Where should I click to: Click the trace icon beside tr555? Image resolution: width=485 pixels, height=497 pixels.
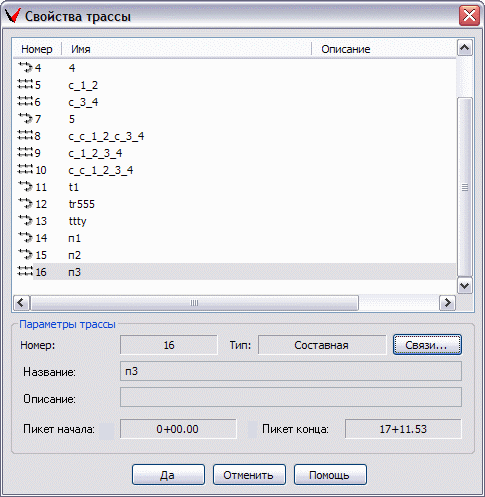point(25,203)
